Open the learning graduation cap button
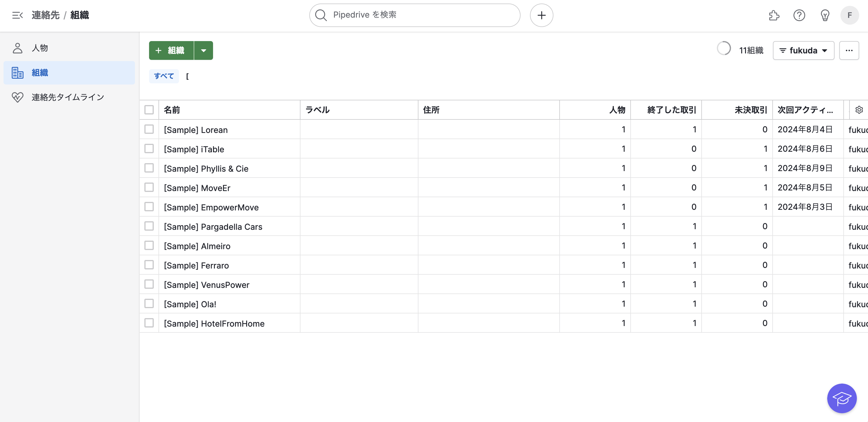868x422 pixels. pos(842,399)
